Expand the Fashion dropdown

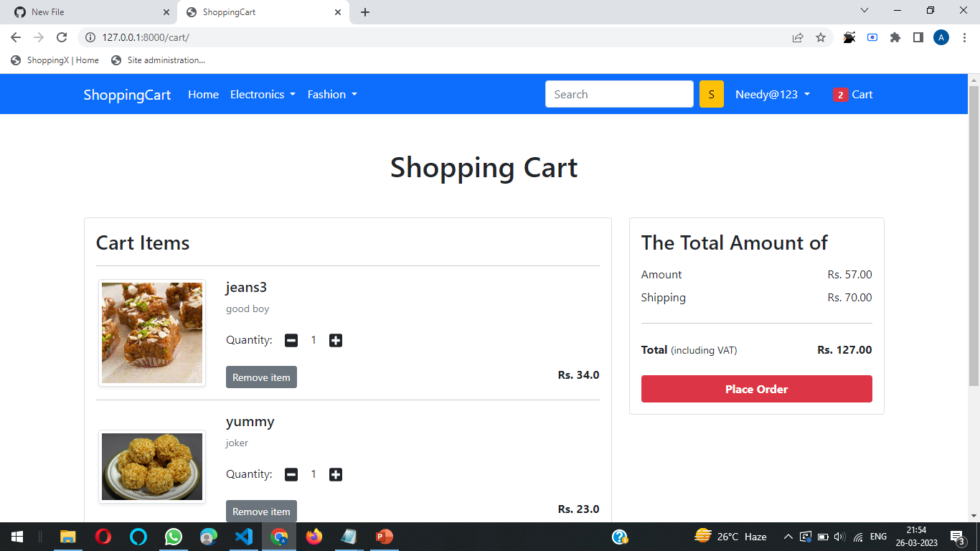click(x=332, y=94)
